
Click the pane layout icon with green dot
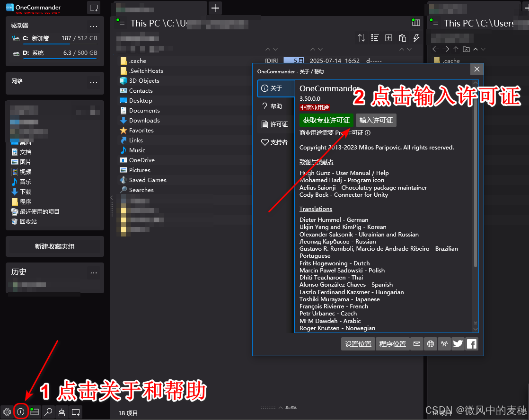tap(35, 411)
